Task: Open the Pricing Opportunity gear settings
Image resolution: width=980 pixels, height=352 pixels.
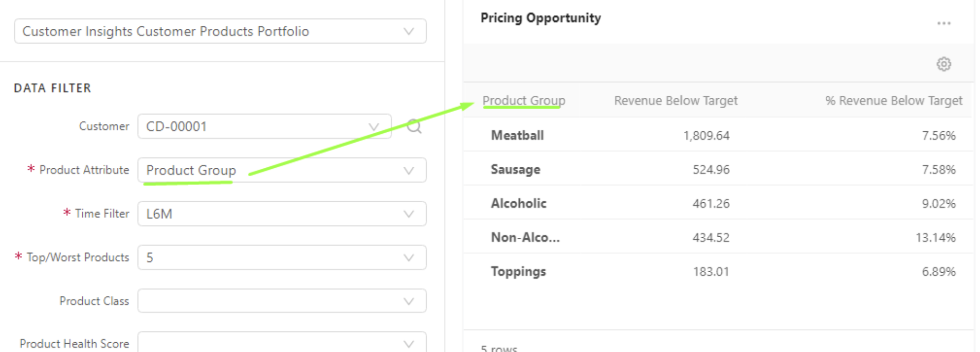Action: [x=943, y=64]
